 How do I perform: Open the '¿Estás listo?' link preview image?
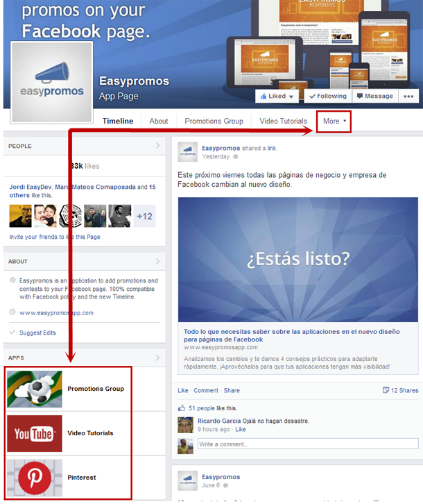(298, 260)
